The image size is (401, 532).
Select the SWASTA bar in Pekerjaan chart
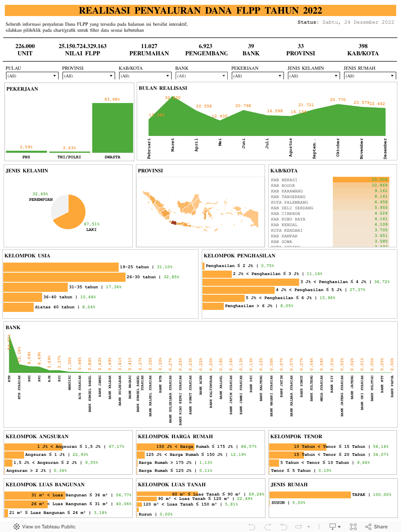tap(112, 127)
